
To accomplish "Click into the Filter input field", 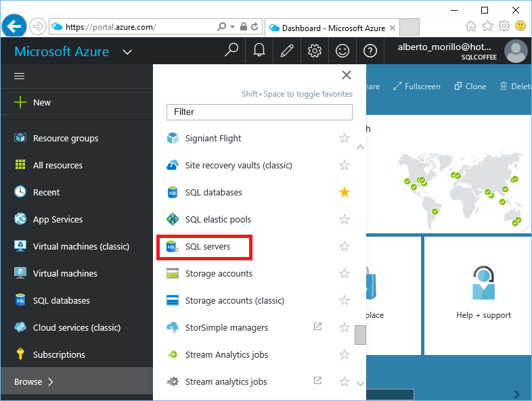I will click(x=259, y=112).
